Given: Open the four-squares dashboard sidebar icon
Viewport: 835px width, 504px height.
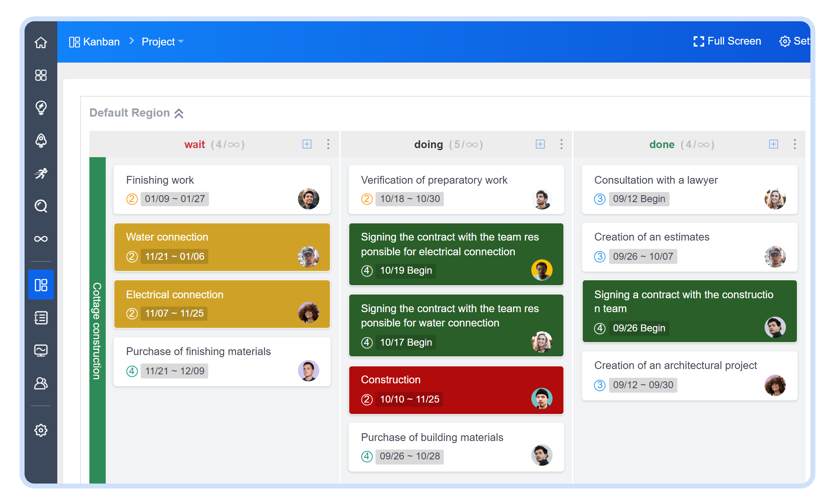Looking at the screenshot, I should coord(41,75).
